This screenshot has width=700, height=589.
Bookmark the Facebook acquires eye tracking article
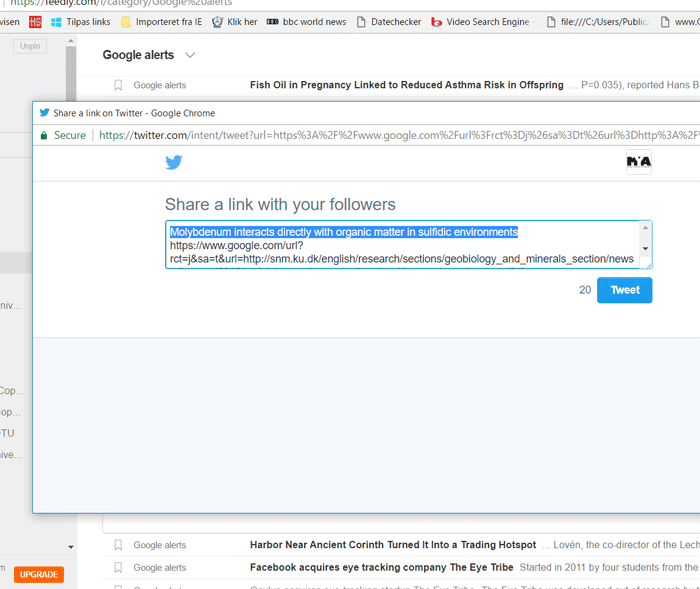tap(118, 568)
